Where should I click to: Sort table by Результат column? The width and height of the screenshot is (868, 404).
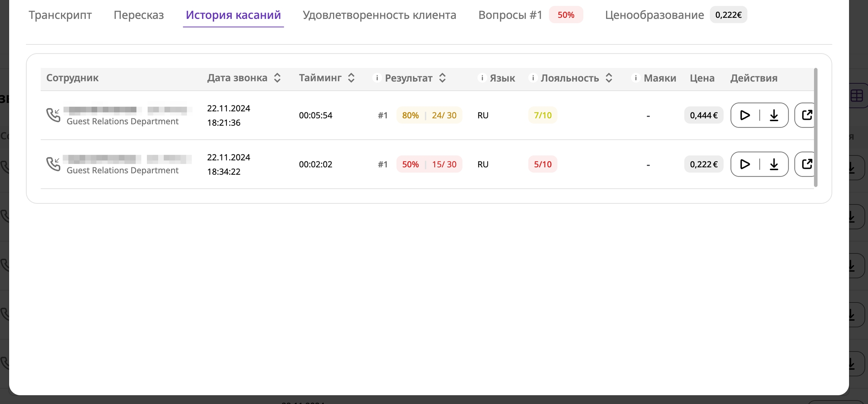pos(442,78)
